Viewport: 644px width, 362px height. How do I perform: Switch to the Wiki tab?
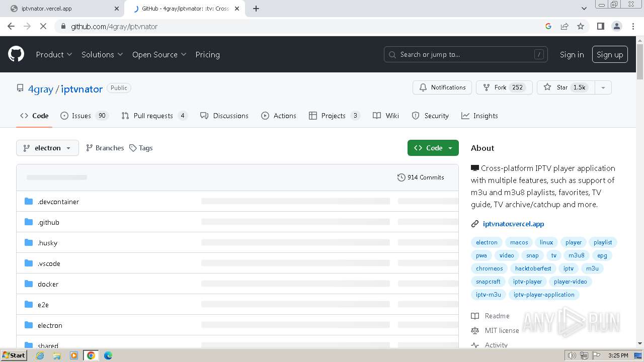click(x=386, y=116)
